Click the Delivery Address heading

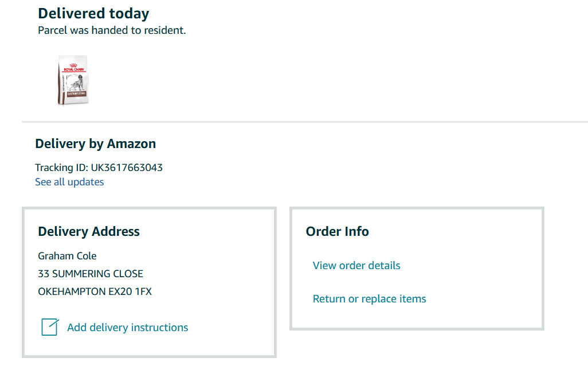89,231
